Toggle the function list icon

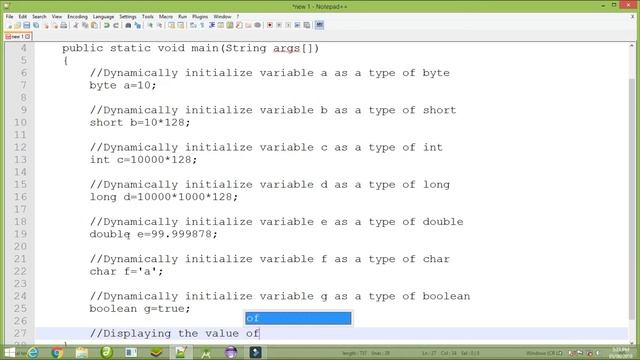[x=238, y=25]
